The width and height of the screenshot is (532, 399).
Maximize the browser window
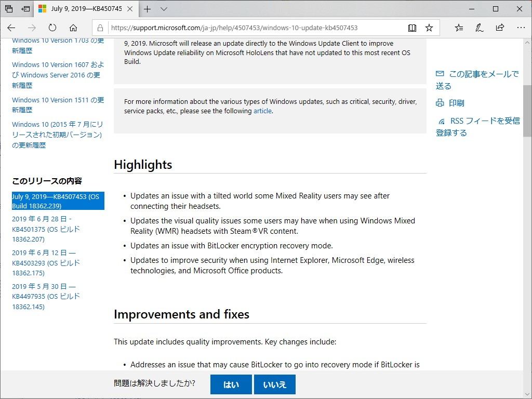[x=495, y=9]
